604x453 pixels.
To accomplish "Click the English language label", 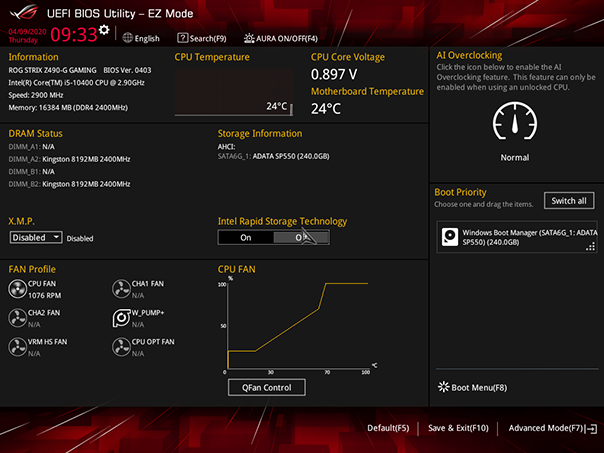I will click(147, 39).
